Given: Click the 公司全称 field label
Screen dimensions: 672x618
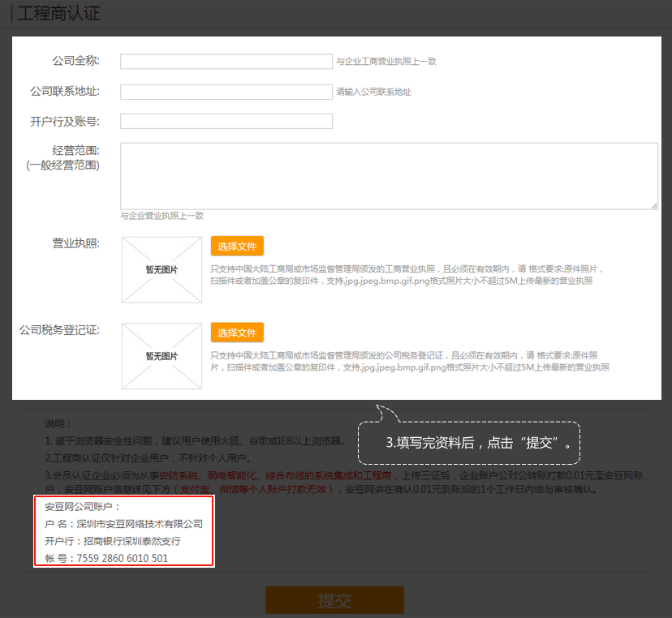Looking at the screenshot, I should tap(75, 62).
